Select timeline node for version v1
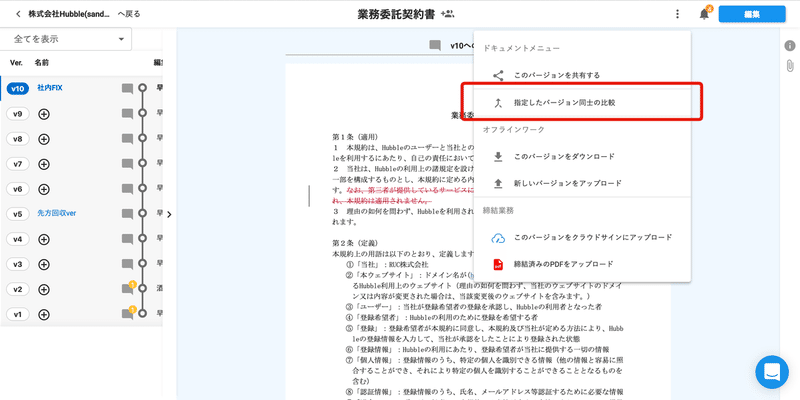The width and height of the screenshot is (800, 400). (142, 313)
